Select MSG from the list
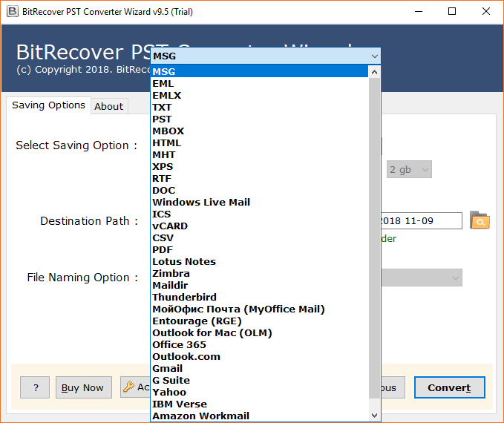Screen dimensions: 504x423 [x=259, y=71]
